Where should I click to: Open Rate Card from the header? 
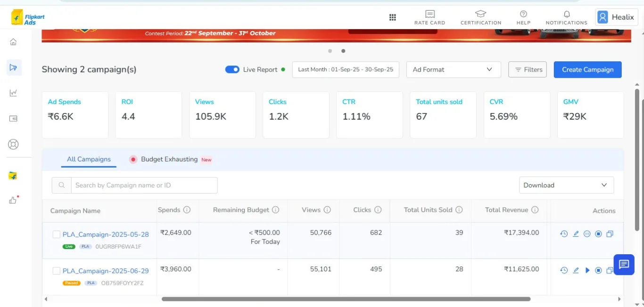[429, 17]
